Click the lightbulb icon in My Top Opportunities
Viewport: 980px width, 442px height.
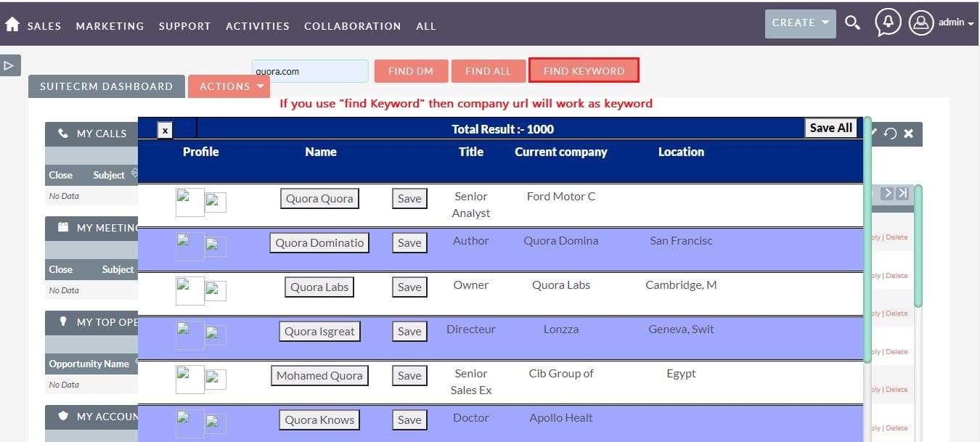tap(63, 322)
